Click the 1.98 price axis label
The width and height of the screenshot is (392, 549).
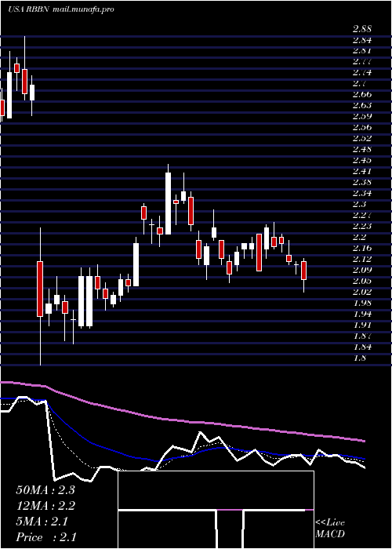pos(362,303)
